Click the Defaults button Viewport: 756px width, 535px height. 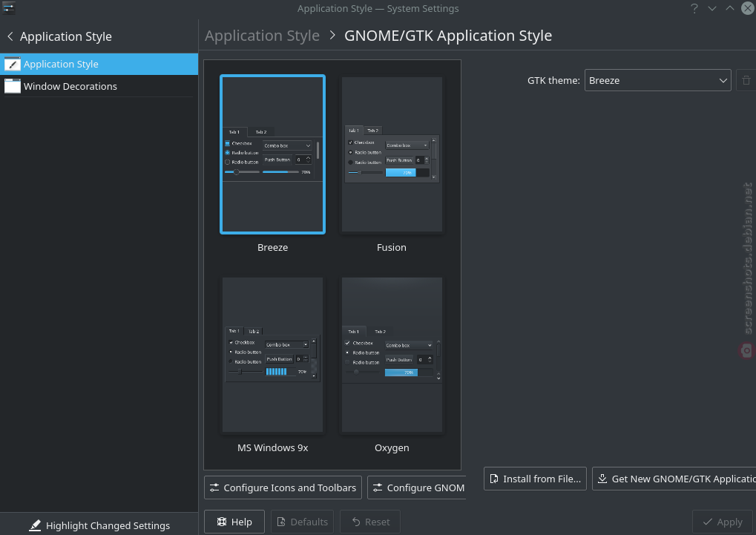pyautogui.click(x=302, y=522)
